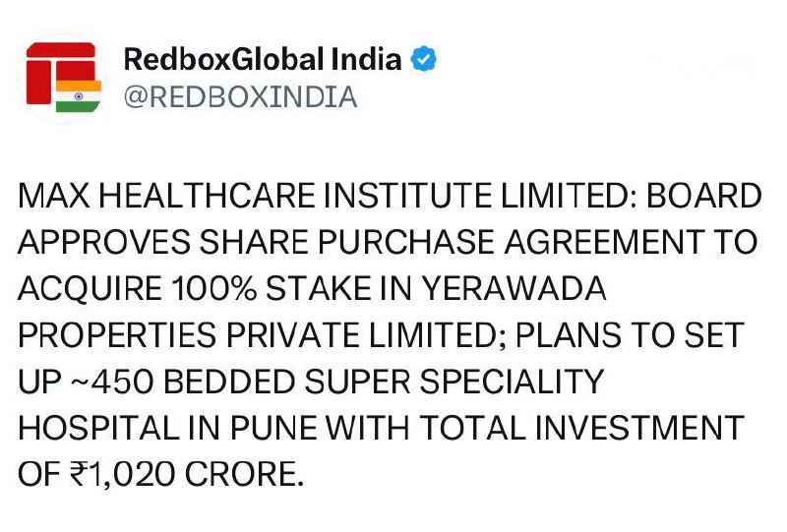Viewport: 787px width, 532px height.
Task: Click the @REDBOXINDIA handle
Action: (240, 97)
